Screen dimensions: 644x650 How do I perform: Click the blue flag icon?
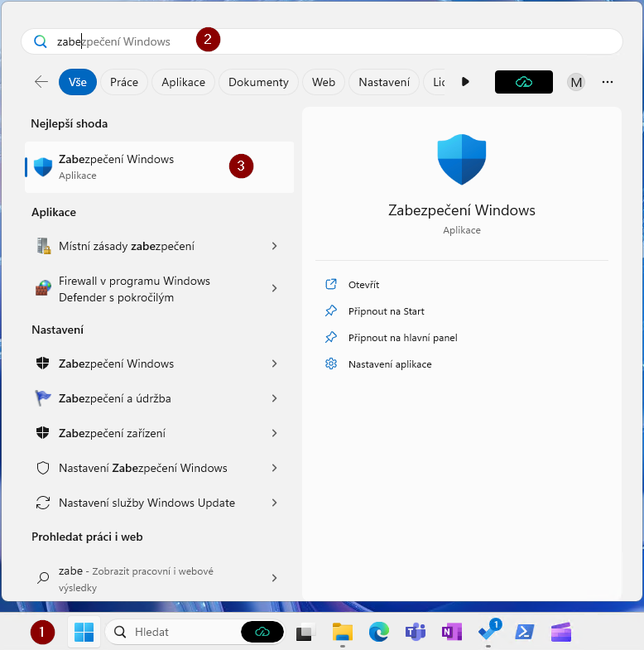pyautogui.click(x=43, y=398)
